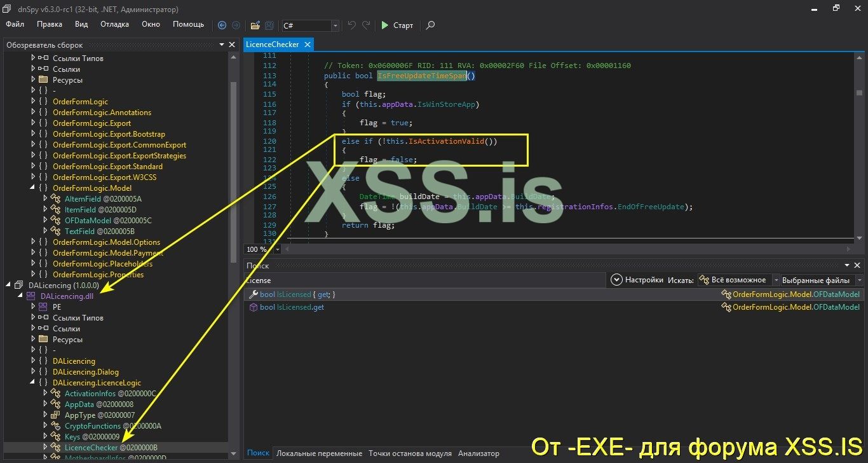The width and height of the screenshot is (868, 463).
Task: Open the Файл menu
Action: (x=15, y=25)
